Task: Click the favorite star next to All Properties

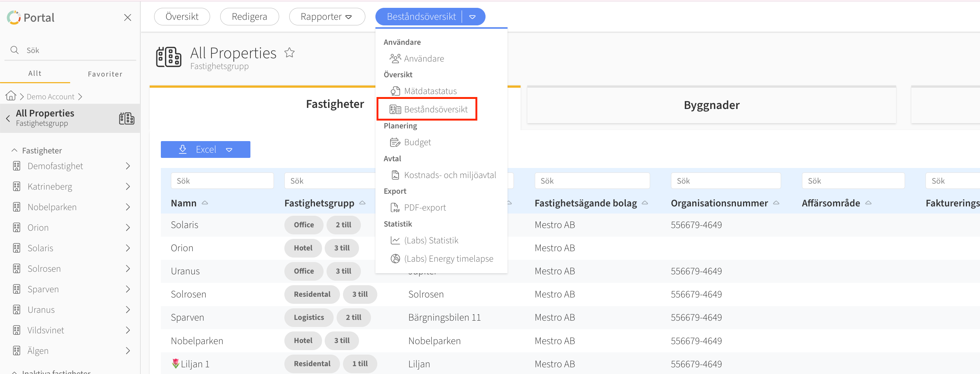Action: 289,53
